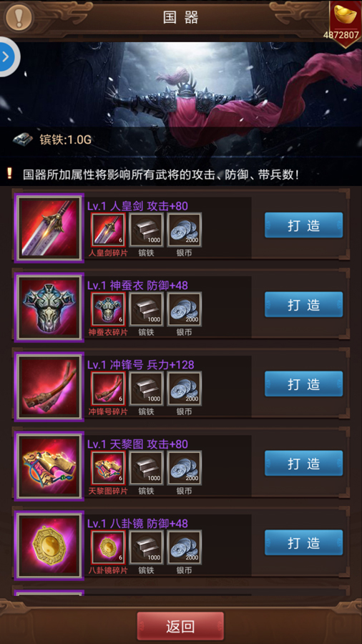Click 打造 button for 八卦镜
This screenshot has height=644, width=362.
point(303,542)
